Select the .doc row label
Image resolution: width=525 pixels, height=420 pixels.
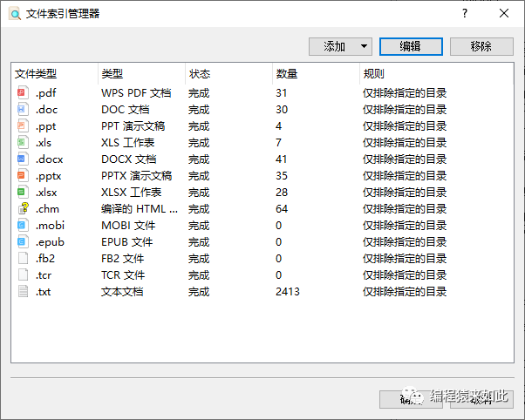tap(46, 110)
